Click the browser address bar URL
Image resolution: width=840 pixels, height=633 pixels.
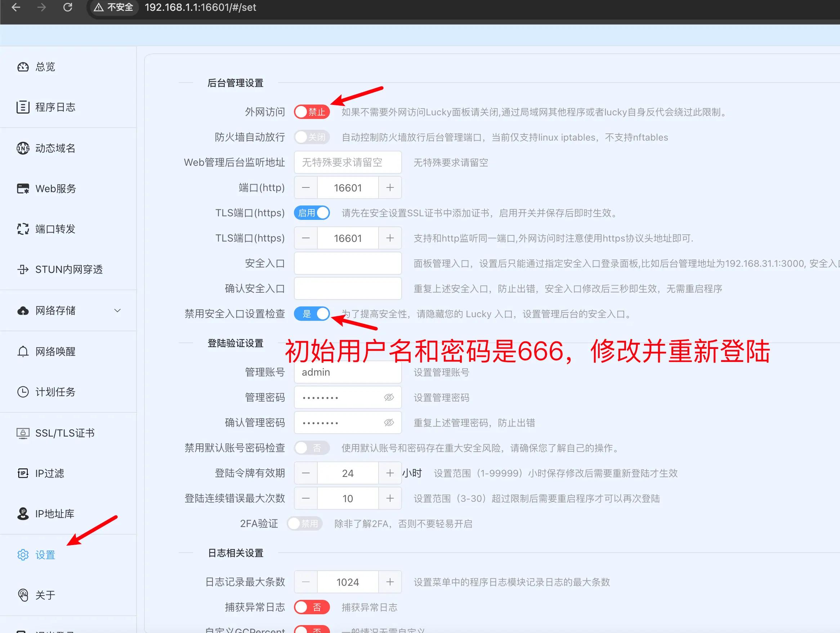(x=201, y=7)
